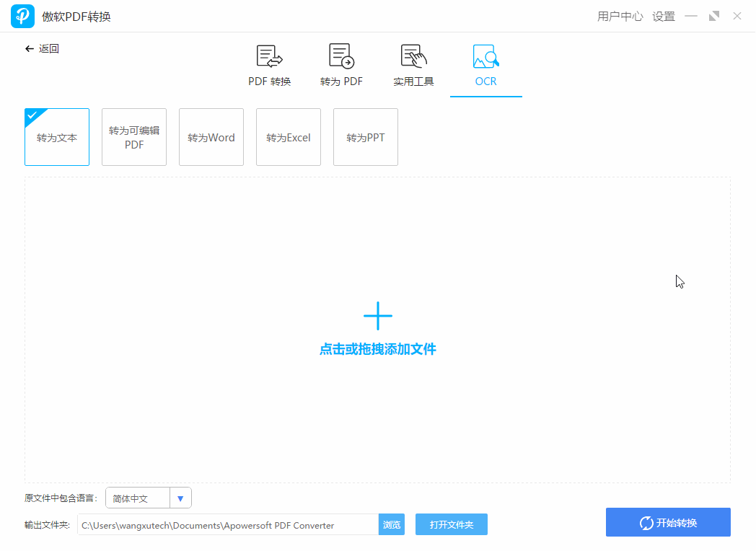Switch to the 转为 PDF tab
Screen dimensions: 756x551
point(341,66)
